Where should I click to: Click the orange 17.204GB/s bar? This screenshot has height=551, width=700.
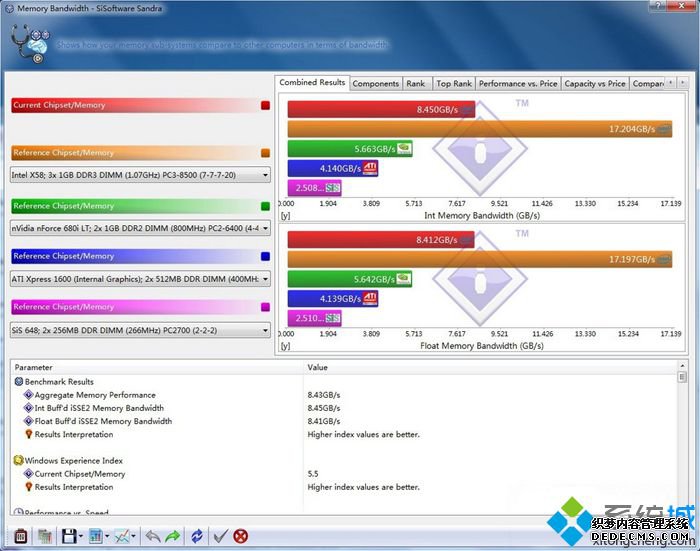pyautogui.click(x=479, y=129)
